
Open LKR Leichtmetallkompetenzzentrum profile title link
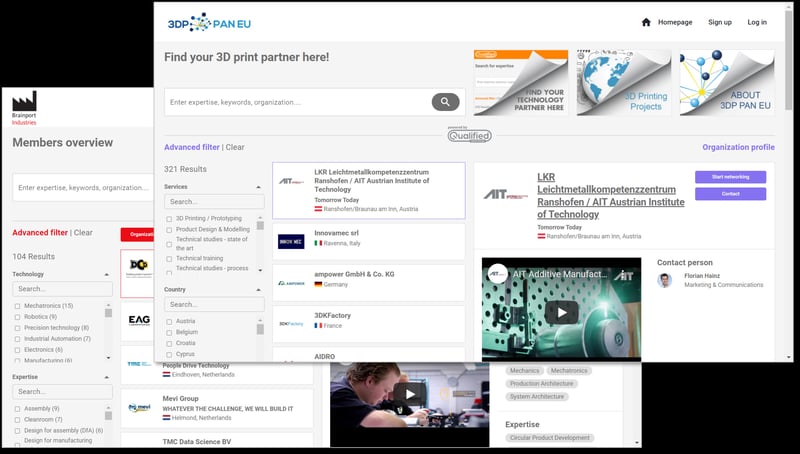click(x=611, y=195)
